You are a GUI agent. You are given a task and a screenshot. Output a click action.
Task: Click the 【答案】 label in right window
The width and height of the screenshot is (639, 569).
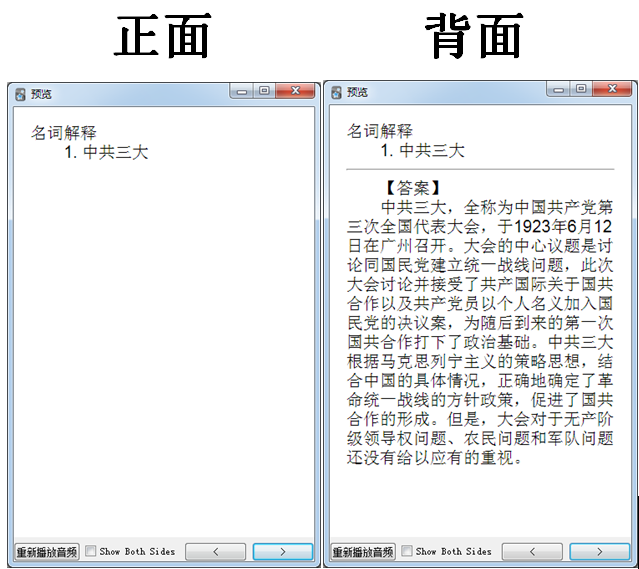click(412, 188)
